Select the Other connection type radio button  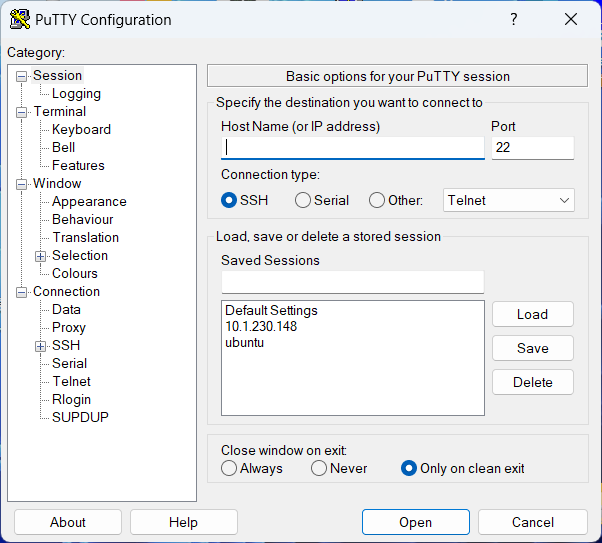(x=377, y=200)
